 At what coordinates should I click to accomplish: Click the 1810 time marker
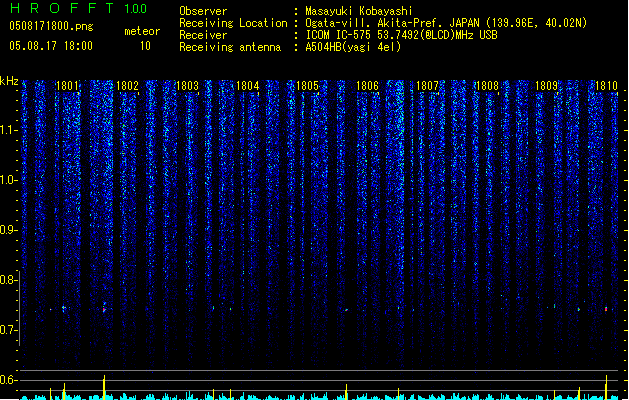606,86
